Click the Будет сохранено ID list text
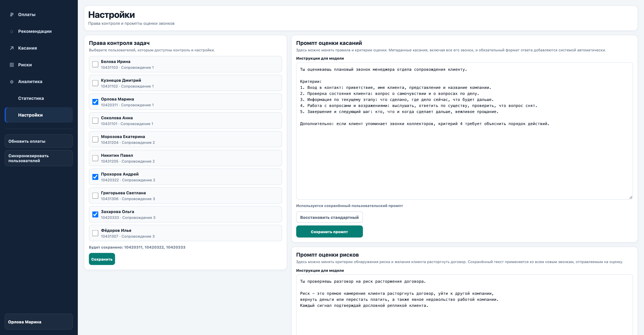 click(x=137, y=247)
